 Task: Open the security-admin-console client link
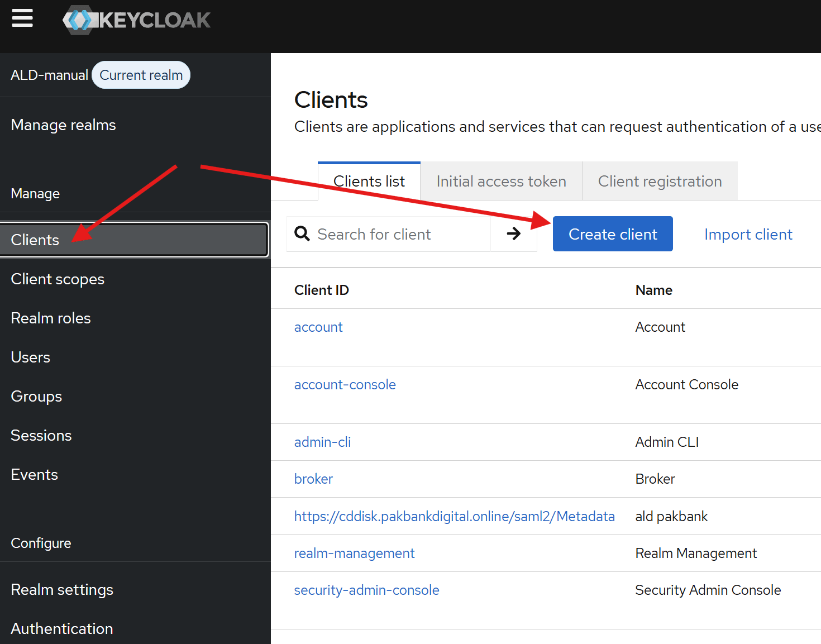366,590
